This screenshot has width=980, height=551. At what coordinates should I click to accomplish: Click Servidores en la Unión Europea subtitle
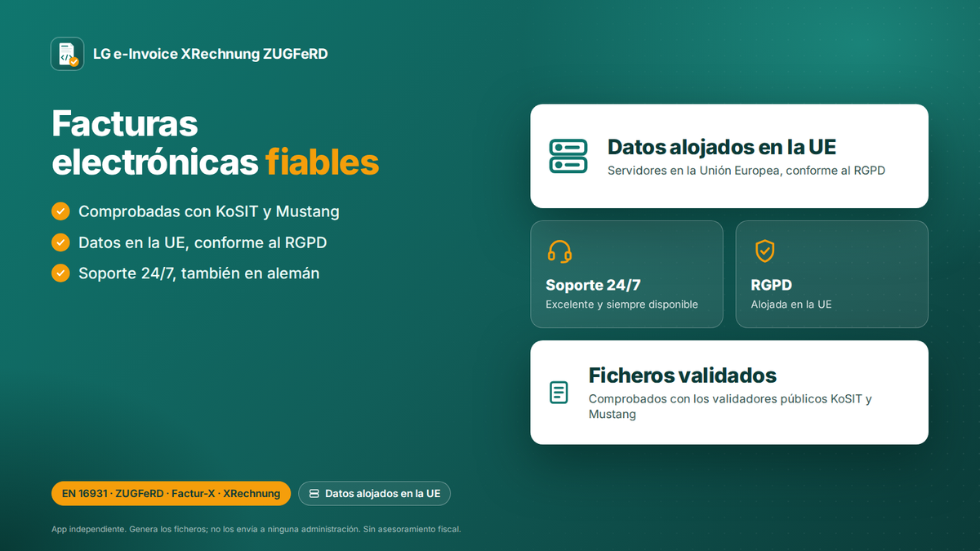[x=746, y=171]
